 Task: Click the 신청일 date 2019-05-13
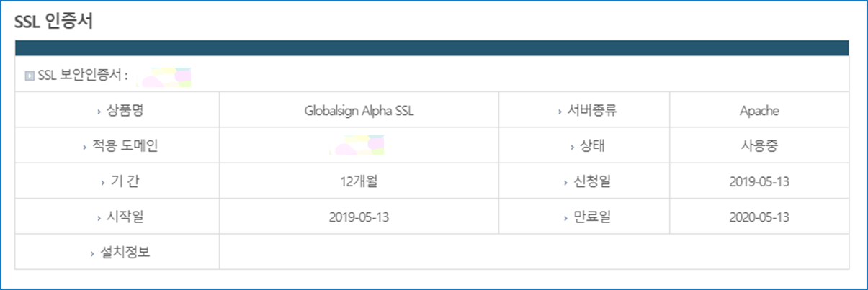pyautogui.click(x=759, y=181)
